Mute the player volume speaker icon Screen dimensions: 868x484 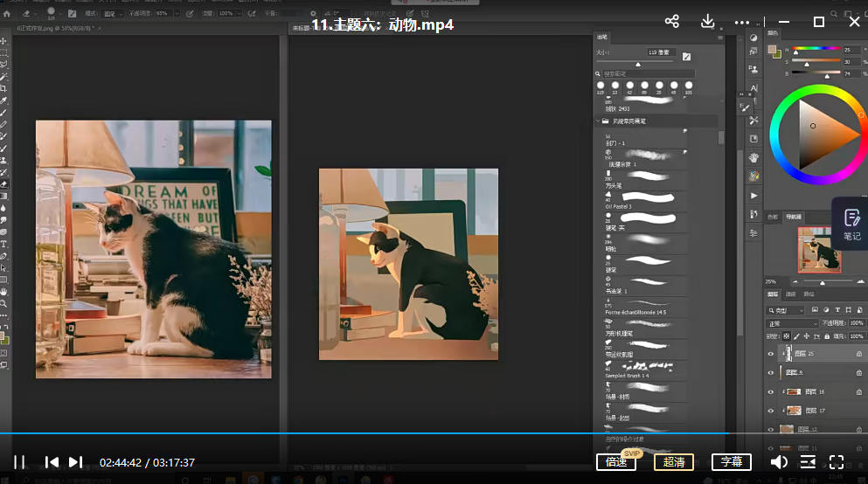pos(778,462)
